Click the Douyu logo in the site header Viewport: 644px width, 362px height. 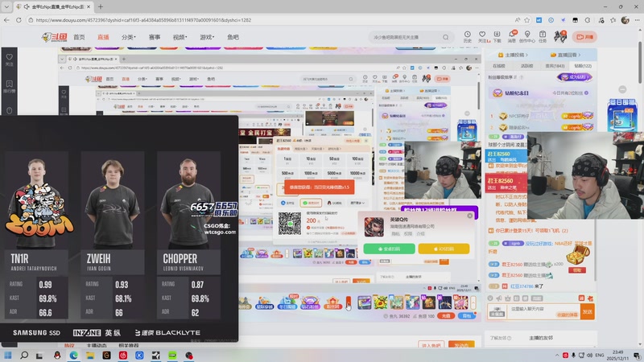click(x=54, y=37)
